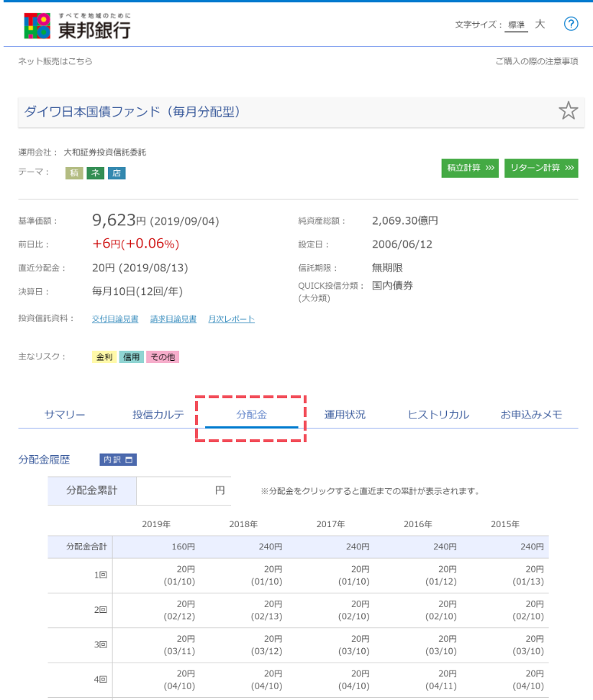Set text size to 大
The image size is (593, 700).
point(540,24)
